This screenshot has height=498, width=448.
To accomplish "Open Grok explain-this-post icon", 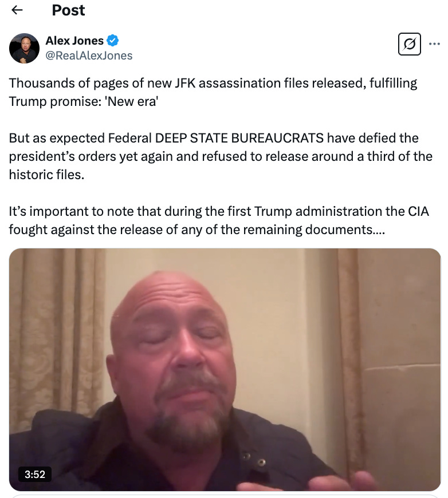I will [x=409, y=44].
